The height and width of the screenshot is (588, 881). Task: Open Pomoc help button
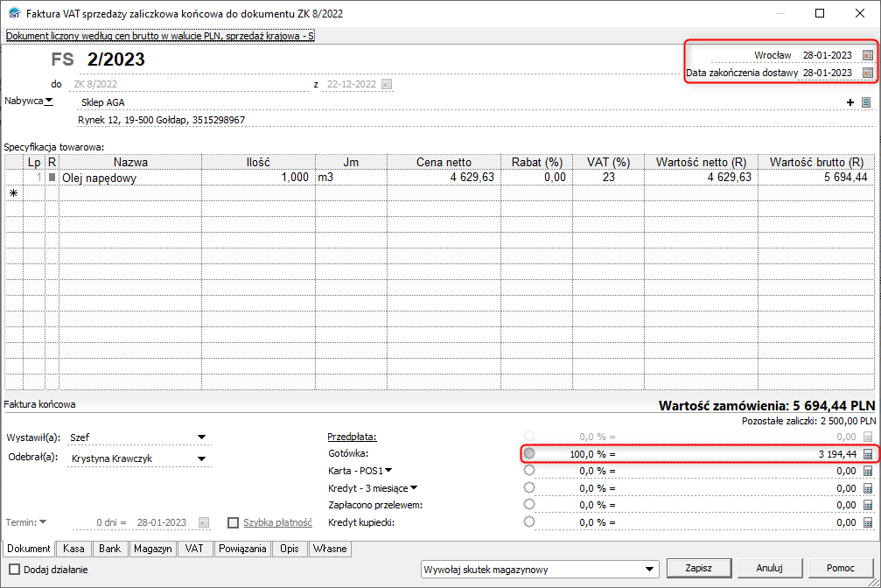click(840, 569)
